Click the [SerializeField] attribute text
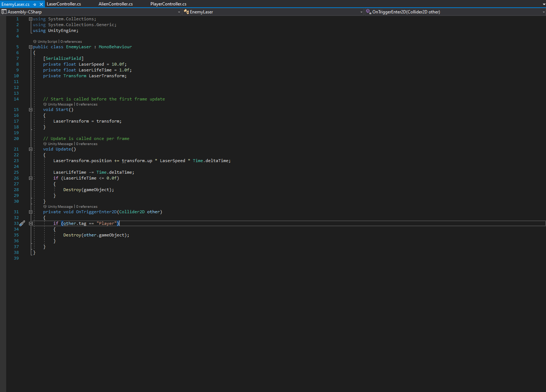 [x=63, y=58]
